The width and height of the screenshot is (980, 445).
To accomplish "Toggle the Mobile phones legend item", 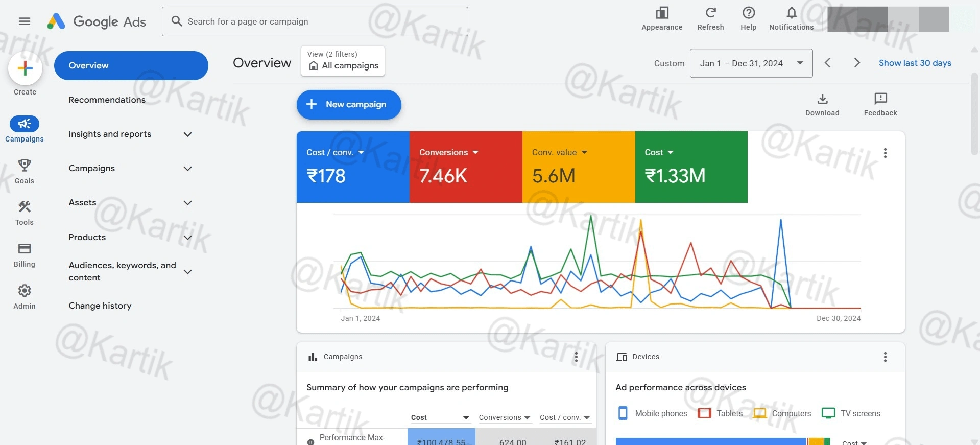I will pos(652,413).
